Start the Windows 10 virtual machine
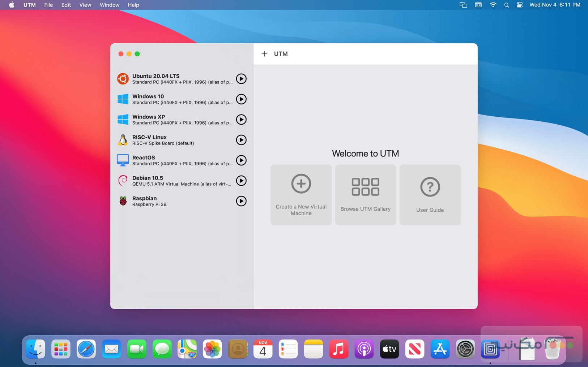The height and width of the screenshot is (367, 588). coord(241,99)
